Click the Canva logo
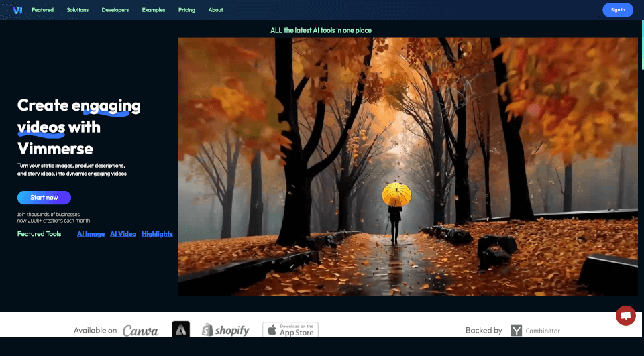This screenshot has width=644, height=356. click(x=140, y=330)
